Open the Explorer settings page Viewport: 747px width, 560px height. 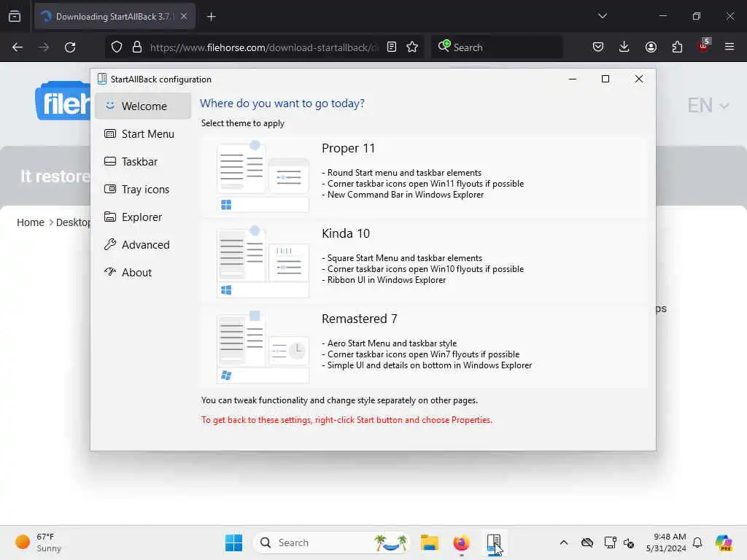coord(143,217)
